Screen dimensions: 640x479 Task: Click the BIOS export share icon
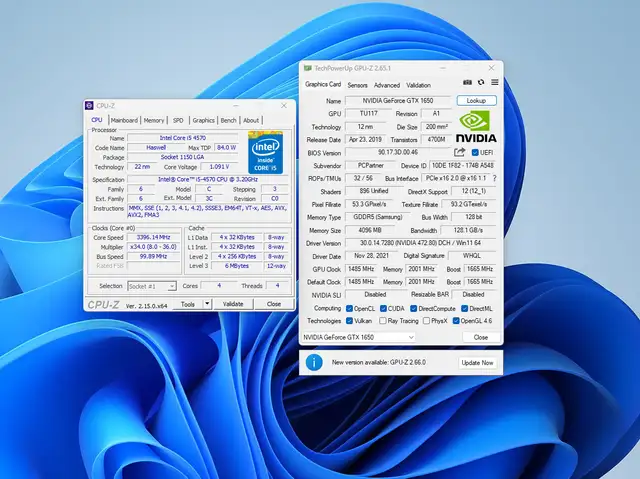click(x=460, y=152)
